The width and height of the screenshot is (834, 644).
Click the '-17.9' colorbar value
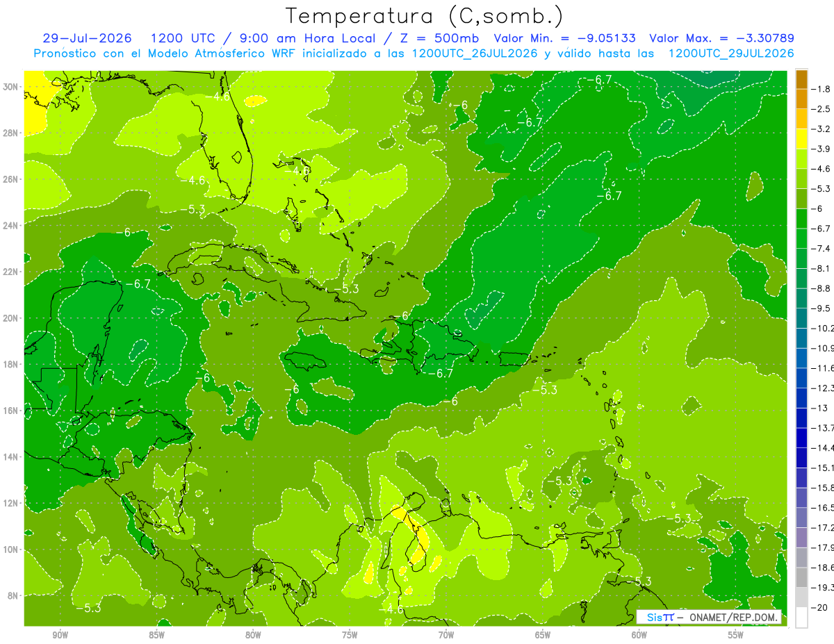pyautogui.click(x=823, y=548)
